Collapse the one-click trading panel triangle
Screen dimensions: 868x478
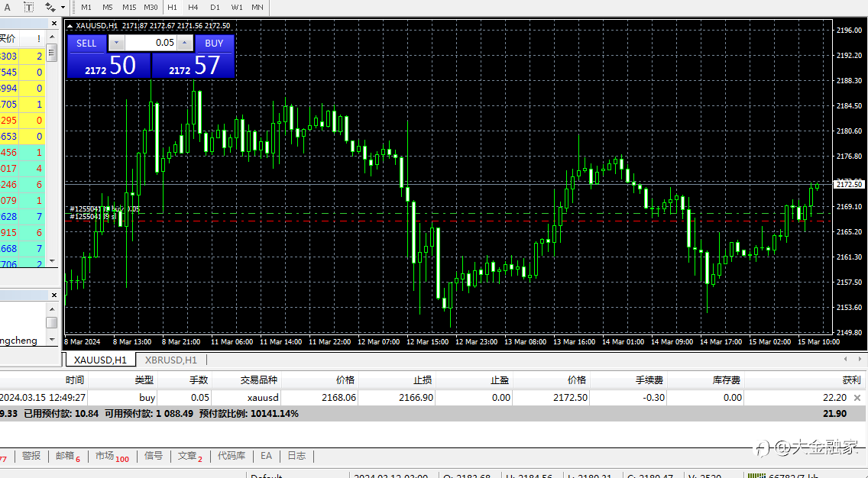coord(70,25)
